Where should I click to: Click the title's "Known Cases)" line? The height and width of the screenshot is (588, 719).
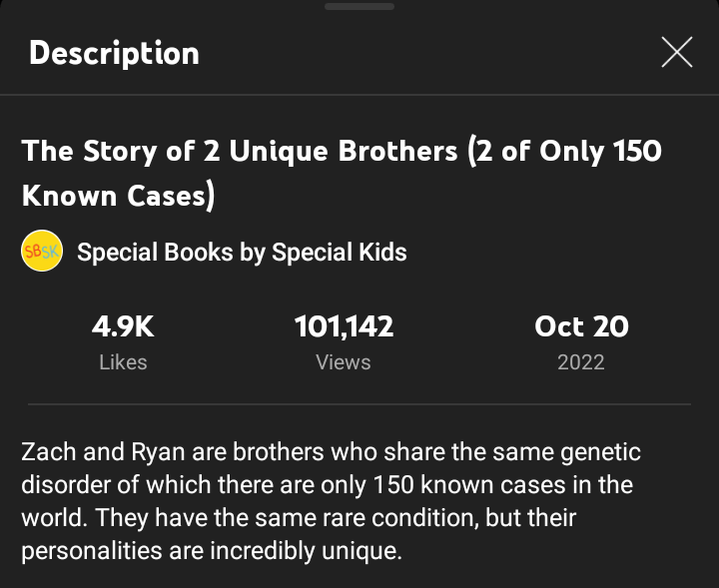coord(118,196)
